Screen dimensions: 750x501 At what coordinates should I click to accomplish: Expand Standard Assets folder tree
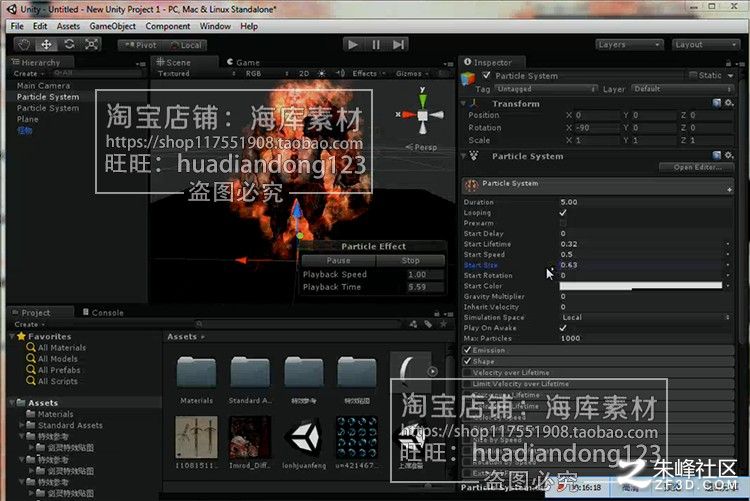click(22, 425)
